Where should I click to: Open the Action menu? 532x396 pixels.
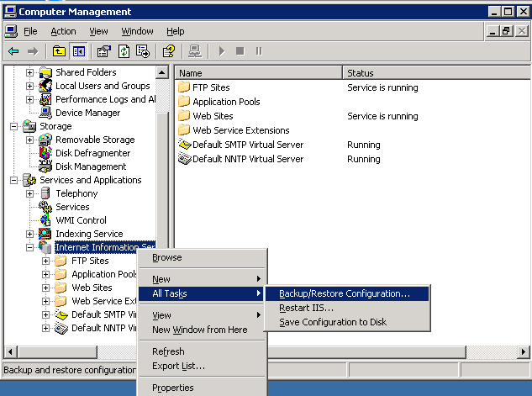(63, 31)
